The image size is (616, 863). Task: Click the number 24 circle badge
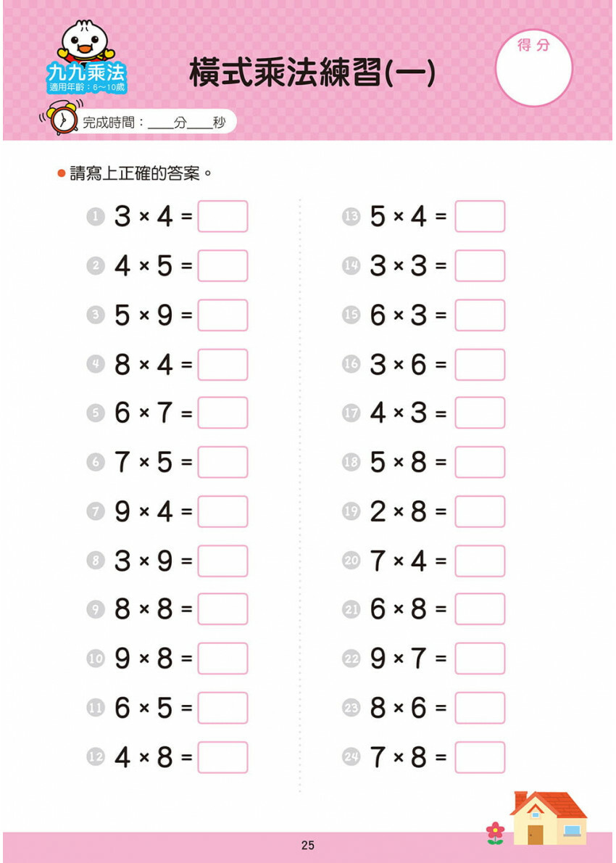pyautogui.click(x=351, y=757)
